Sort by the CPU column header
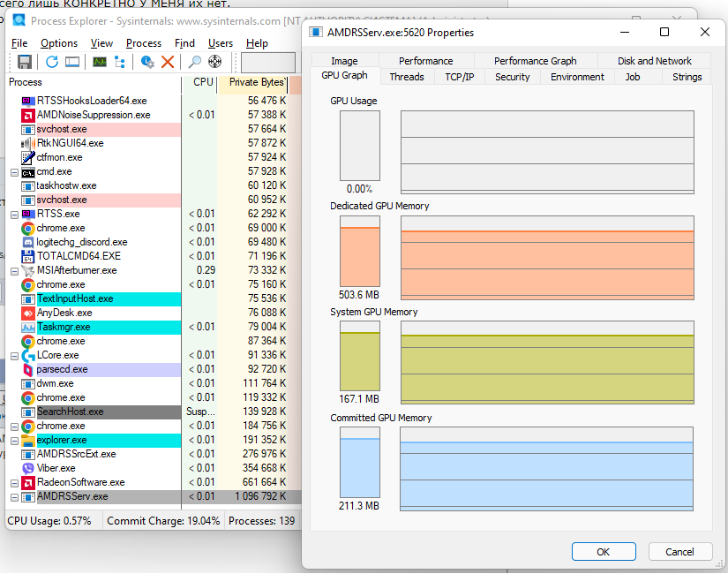The height and width of the screenshot is (574, 728). [x=199, y=82]
